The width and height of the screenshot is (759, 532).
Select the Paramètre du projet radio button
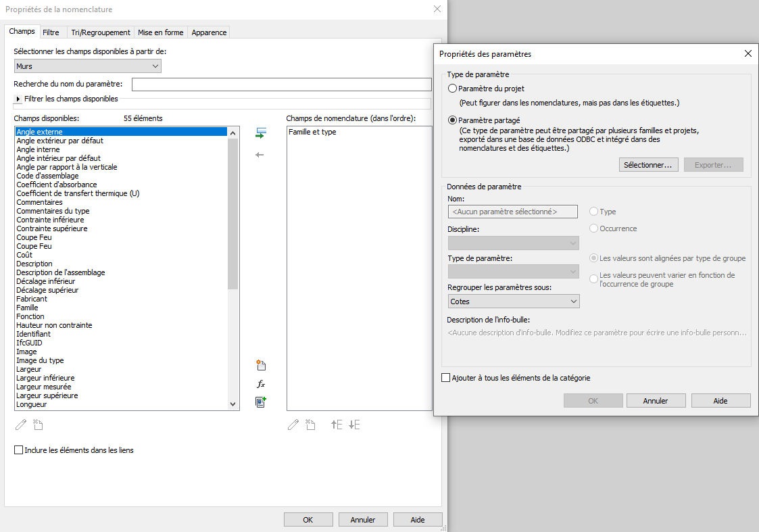(x=453, y=89)
